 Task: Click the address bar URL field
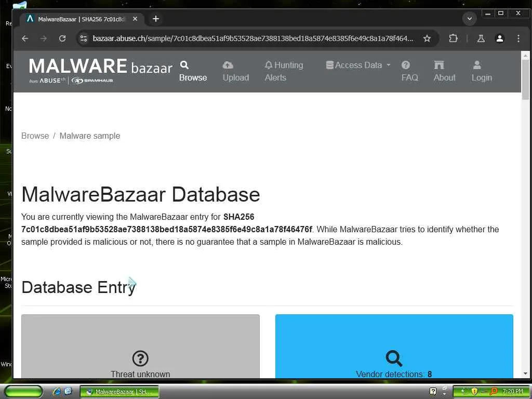point(253,38)
